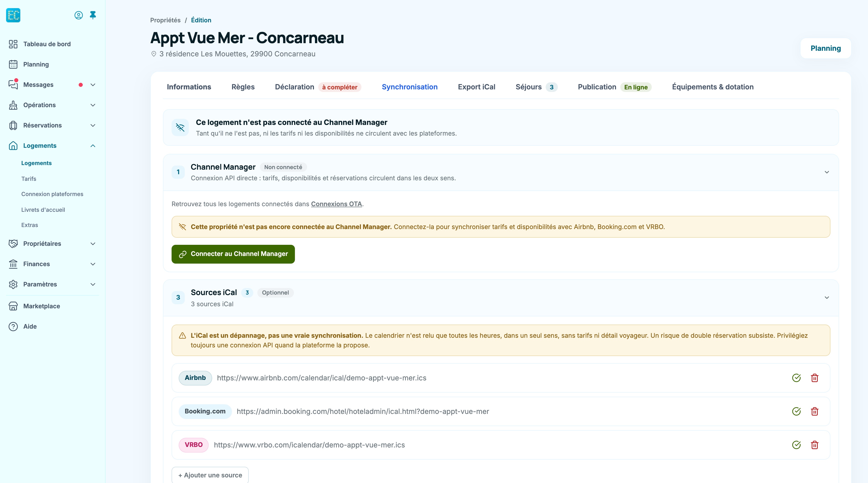The height and width of the screenshot is (483, 868).
Task: Click the warning triangle icon in iCal notice
Action: (182, 335)
